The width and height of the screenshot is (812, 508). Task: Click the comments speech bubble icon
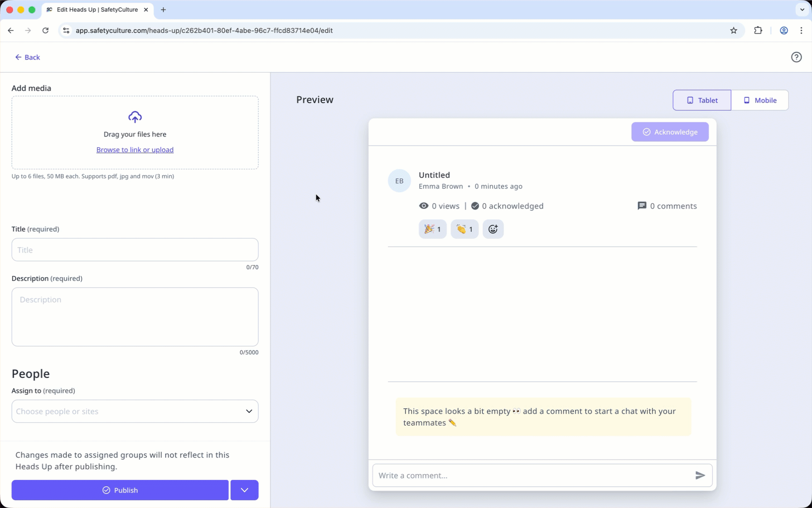coord(642,206)
